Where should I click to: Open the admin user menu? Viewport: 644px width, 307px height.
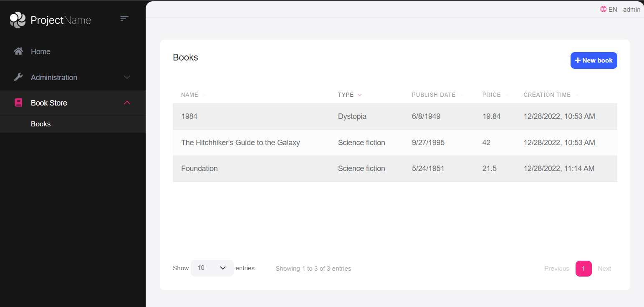pyautogui.click(x=631, y=9)
